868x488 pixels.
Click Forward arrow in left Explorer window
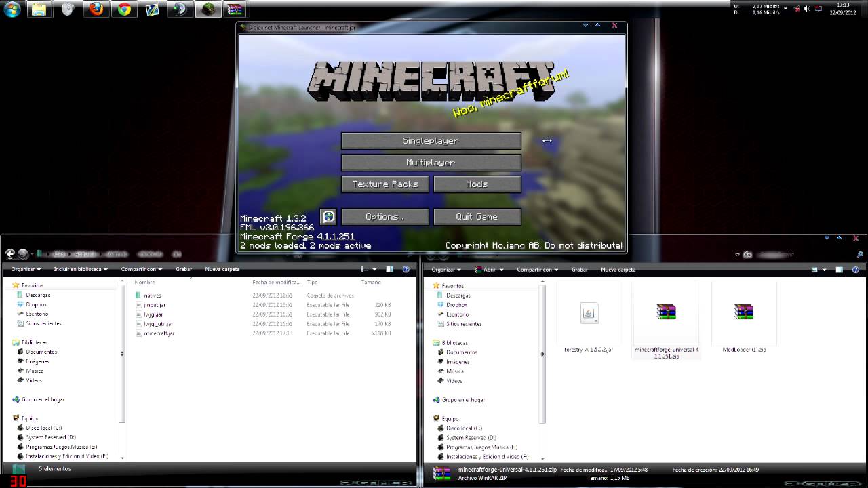[23, 254]
